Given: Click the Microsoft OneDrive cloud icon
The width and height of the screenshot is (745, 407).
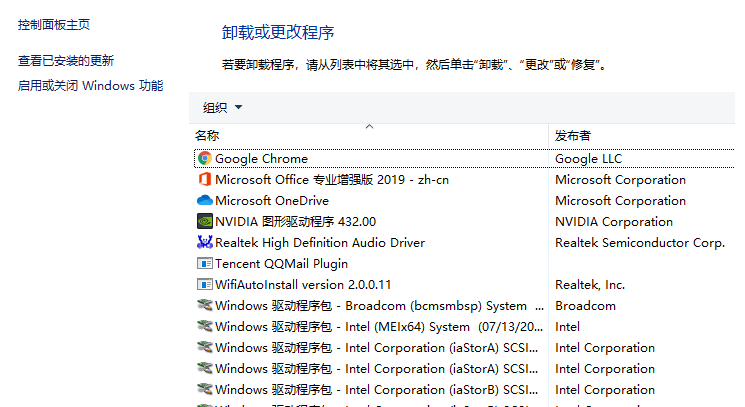Looking at the screenshot, I should click(x=205, y=201).
